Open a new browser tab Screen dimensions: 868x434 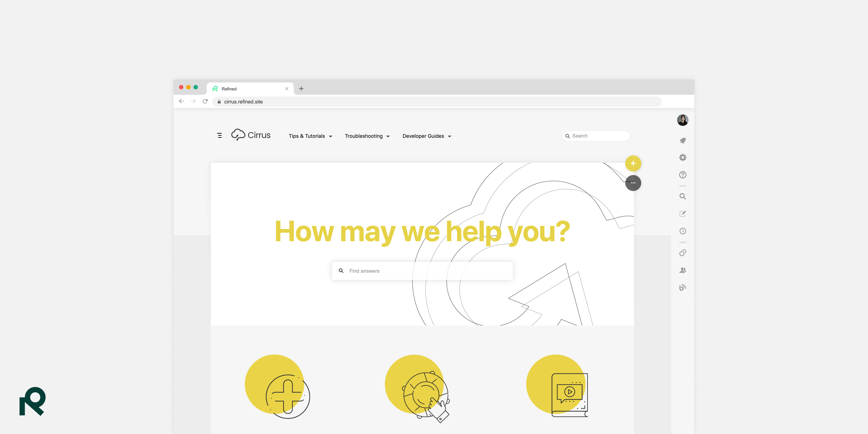click(x=301, y=89)
